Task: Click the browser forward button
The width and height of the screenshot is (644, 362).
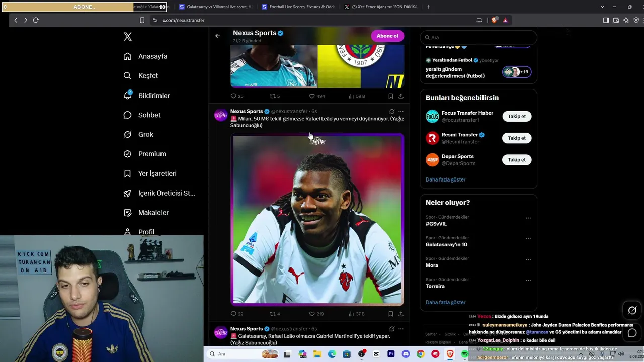Action: [x=26, y=20]
